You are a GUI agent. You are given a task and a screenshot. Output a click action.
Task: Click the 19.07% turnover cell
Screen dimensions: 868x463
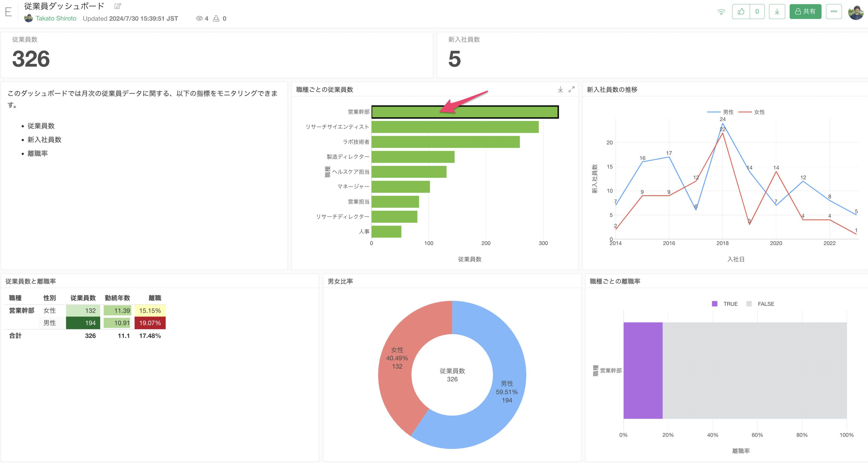click(150, 323)
